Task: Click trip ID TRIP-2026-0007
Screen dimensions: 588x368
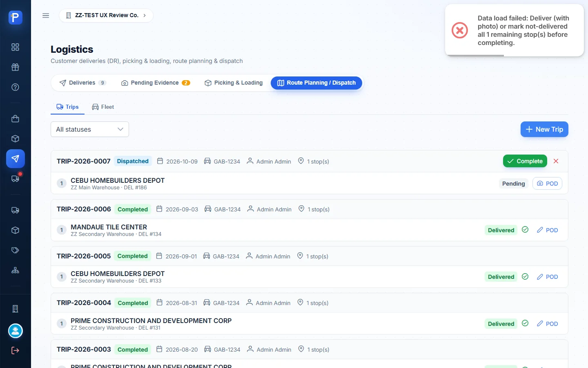Action: pos(84,161)
